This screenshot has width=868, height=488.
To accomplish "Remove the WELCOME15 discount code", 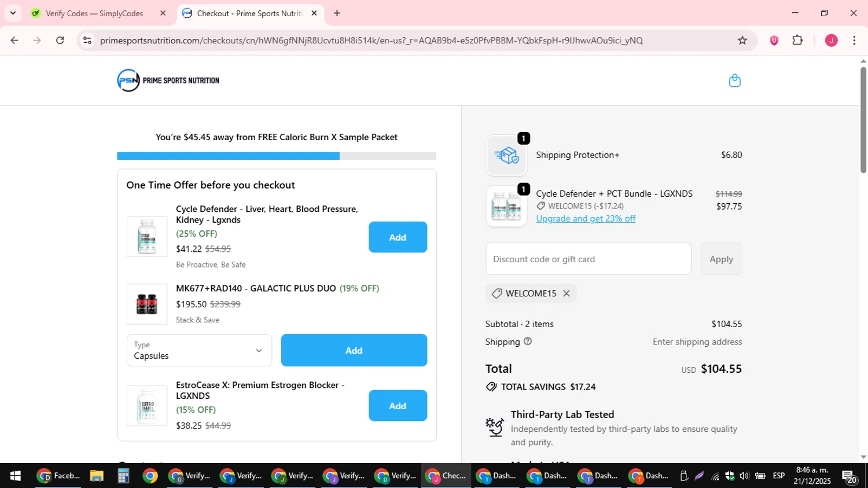I will tap(567, 293).
